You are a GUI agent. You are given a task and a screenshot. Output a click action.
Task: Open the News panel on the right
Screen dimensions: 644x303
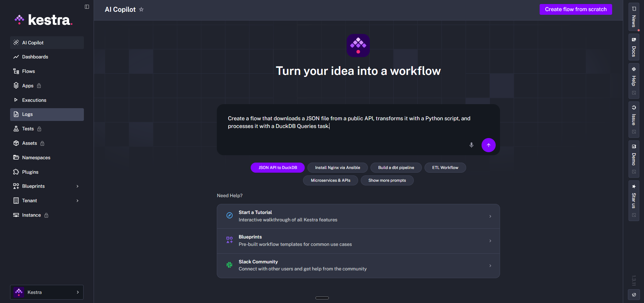click(x=634, y=17)
